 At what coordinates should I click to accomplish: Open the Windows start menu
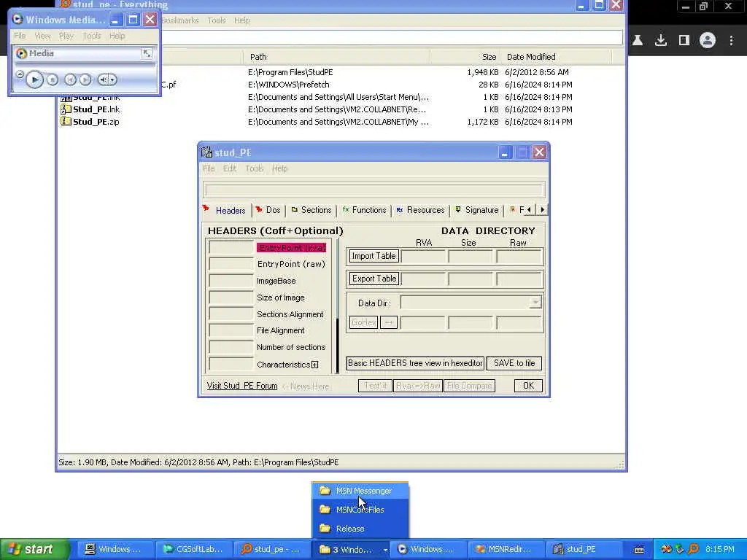coord(34,550)
